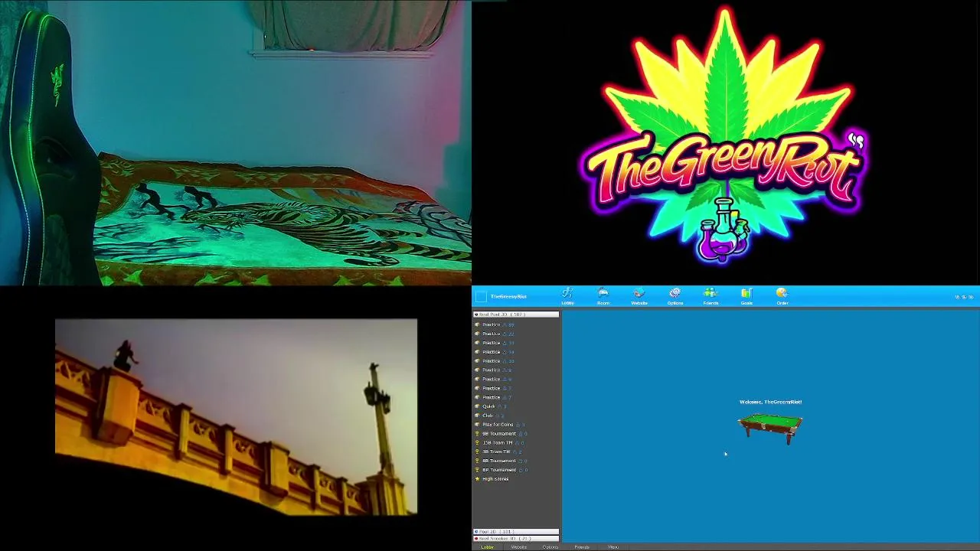Viewport: 980px width, 551px height.
Task: Click the Welcome, TheGreenyRiot! message text
Action: pos(770,402)
